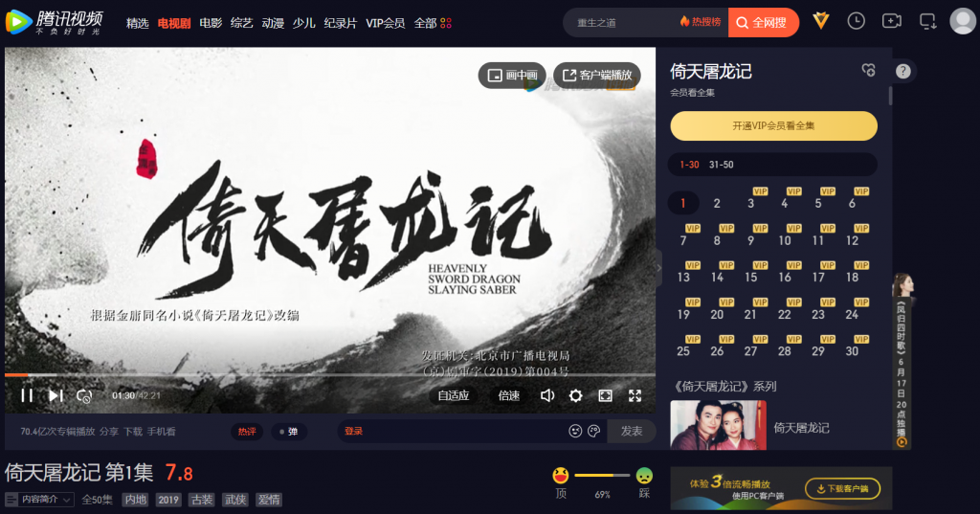Open 自适应 quality selector
This screenshot has height=514, width=980.
[454, 395]
